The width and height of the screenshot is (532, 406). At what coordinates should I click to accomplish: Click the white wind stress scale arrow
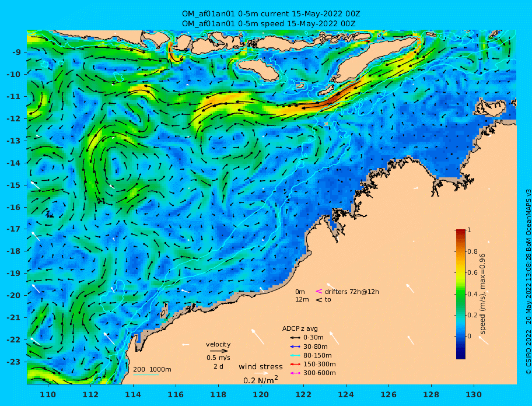(x=261, y=373)
